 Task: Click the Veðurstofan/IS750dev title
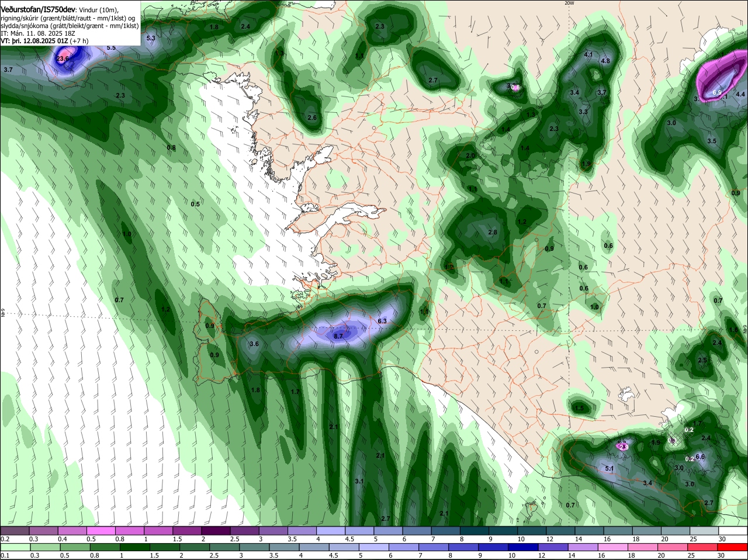37,9
